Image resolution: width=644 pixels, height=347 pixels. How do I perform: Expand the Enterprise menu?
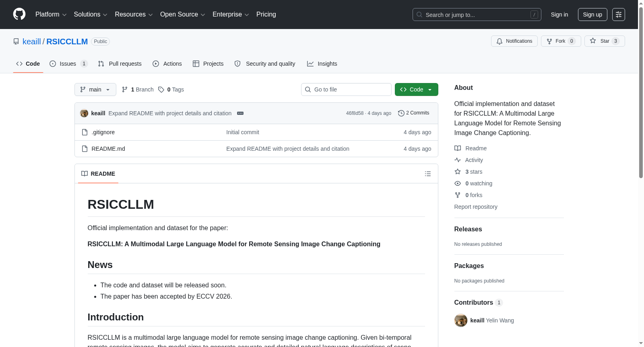tap(231, 15)
